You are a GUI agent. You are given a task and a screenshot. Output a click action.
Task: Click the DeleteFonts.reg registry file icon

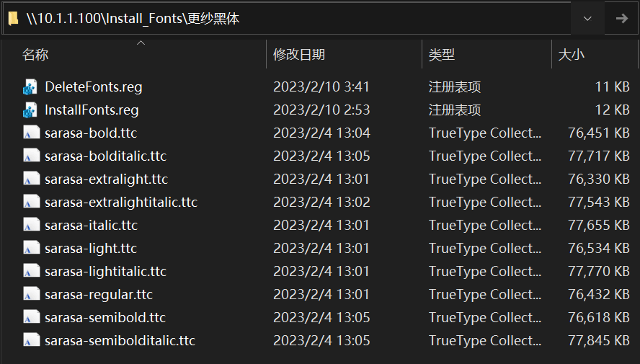click(x=30, y=87)
